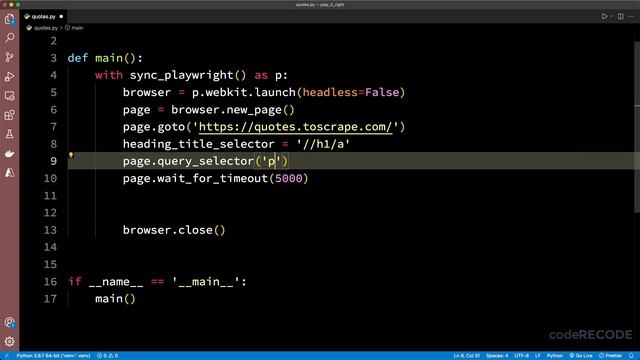640x360 pixels.
Task: Click the lightbulb code action on line 9
Action: [x=71, y=155]
